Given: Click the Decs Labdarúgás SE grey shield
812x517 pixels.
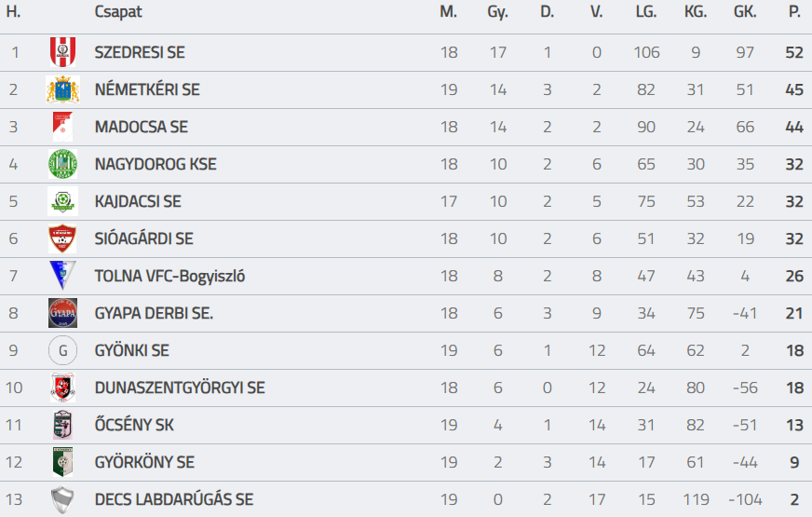Looking at the screenshot, I should tap(62, 499).
